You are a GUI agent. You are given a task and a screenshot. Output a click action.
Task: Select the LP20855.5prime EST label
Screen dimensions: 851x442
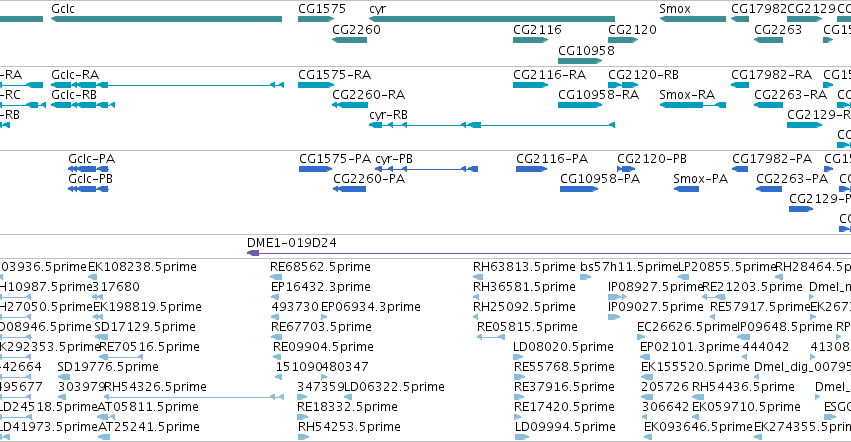727,267
